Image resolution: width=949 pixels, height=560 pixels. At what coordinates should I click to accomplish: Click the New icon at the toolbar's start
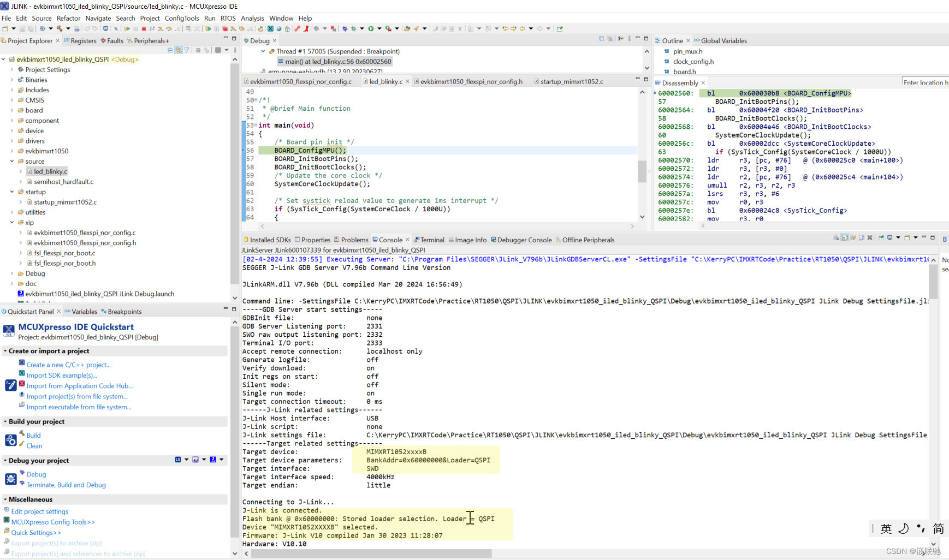5,28
